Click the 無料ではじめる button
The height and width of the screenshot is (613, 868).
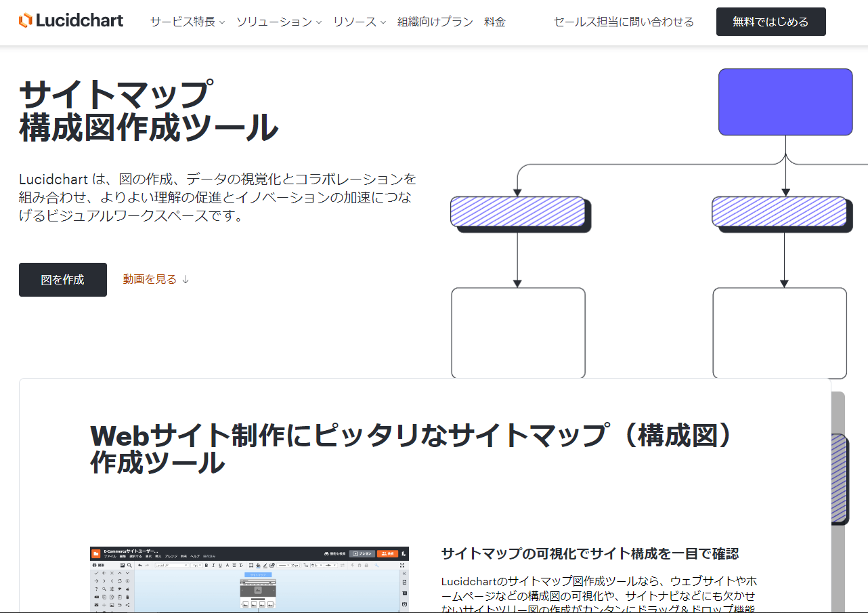tap(771, 22)
